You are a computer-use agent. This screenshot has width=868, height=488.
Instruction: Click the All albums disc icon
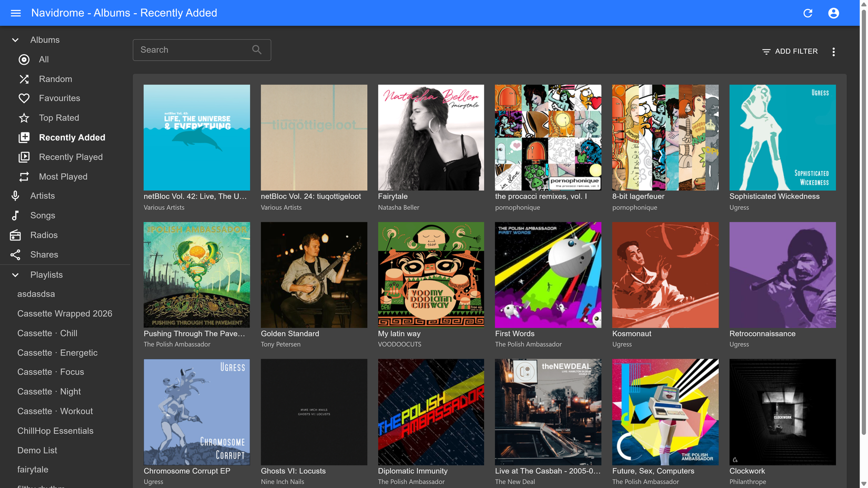pyautogui.click(x=24, y=59)
